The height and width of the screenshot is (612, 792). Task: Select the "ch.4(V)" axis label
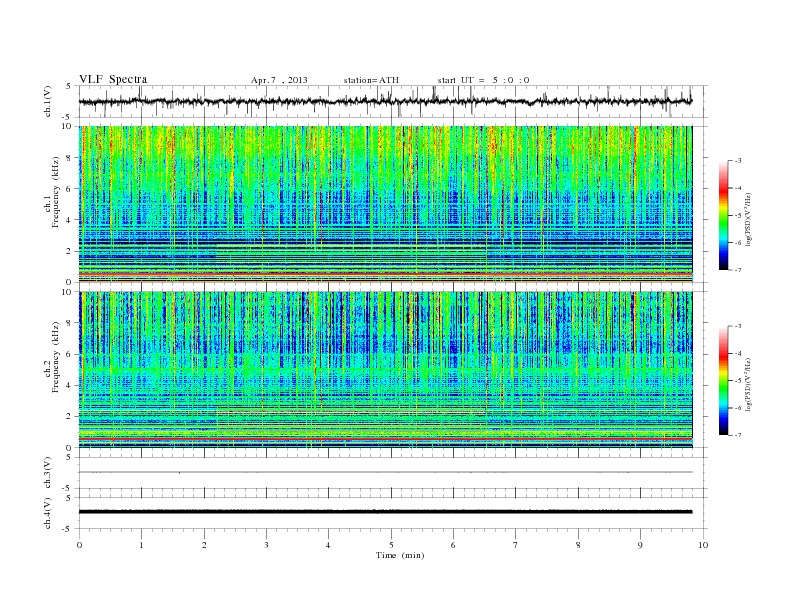[48, 513]
